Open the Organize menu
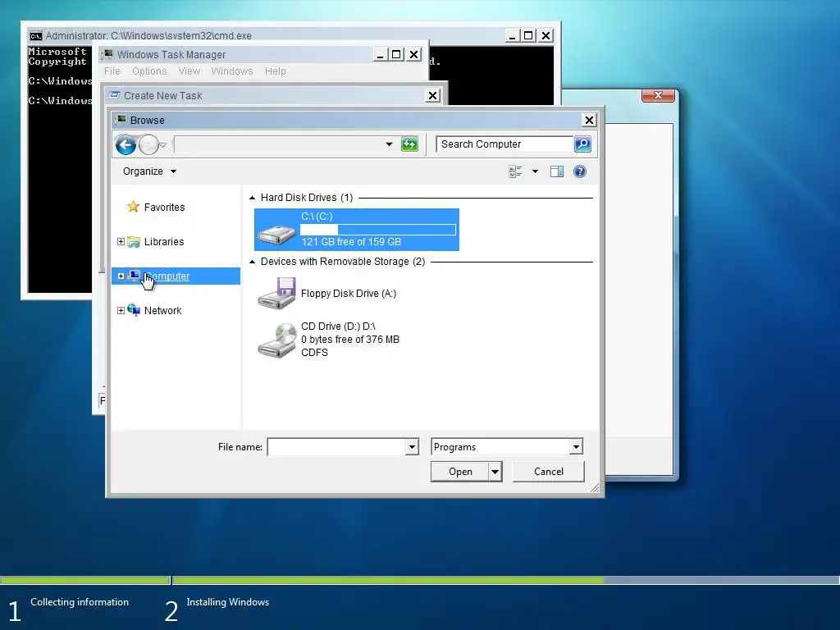The image size is (840, 630). [x=149, y=171]
